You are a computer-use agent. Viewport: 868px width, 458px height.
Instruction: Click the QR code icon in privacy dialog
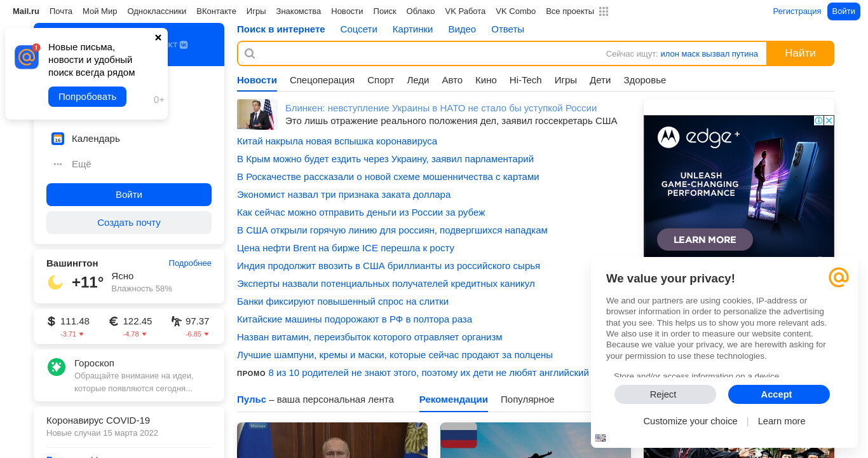pos(600,438)
